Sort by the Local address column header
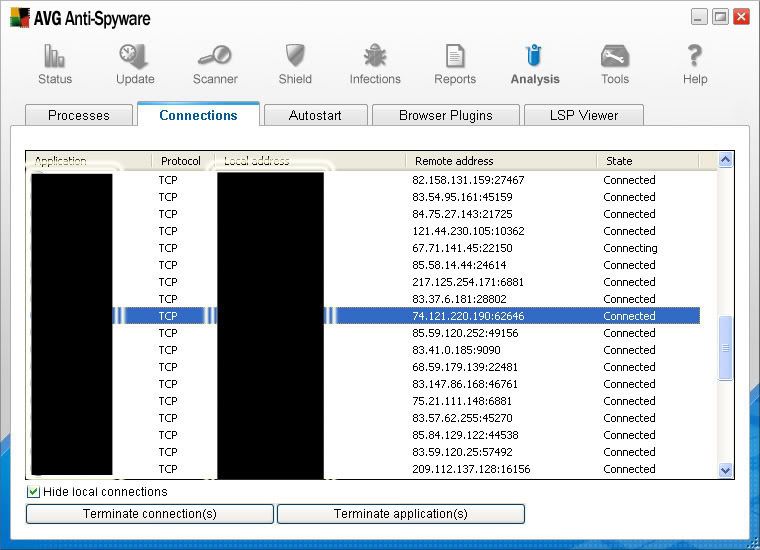 click(309, 161)
